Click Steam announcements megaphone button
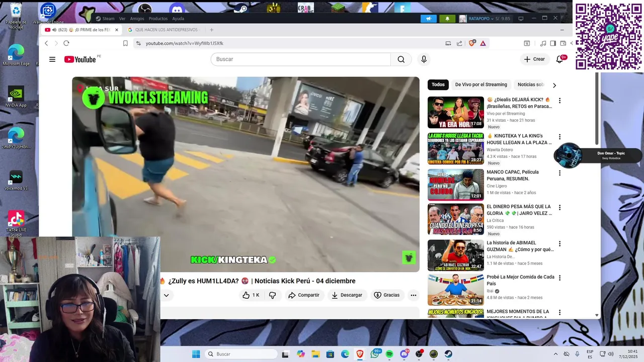 pos(429,19)
